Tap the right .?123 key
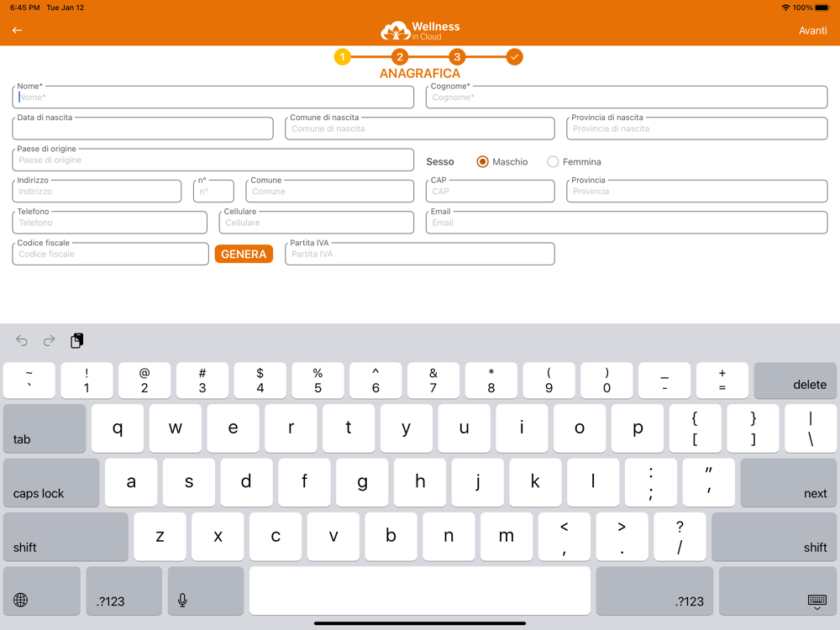Image resolution: width=840 pixels, height=630 pixels. [x=654, y=591]
